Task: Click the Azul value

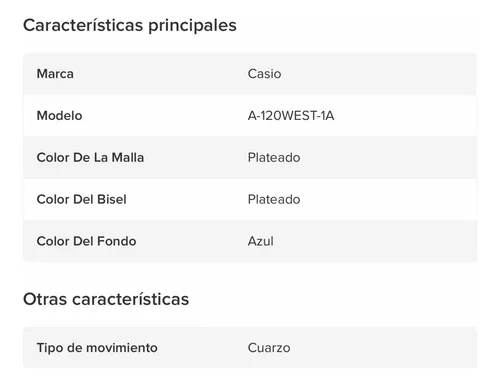Action: tap(261, 241)
